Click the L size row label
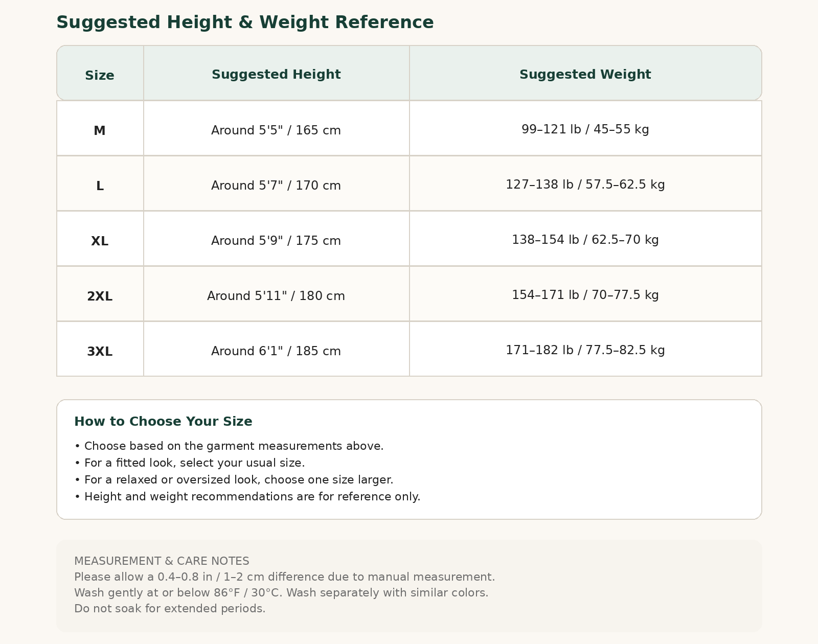The width and height of the screenshot is (818, 644). (x=100, y=186)
